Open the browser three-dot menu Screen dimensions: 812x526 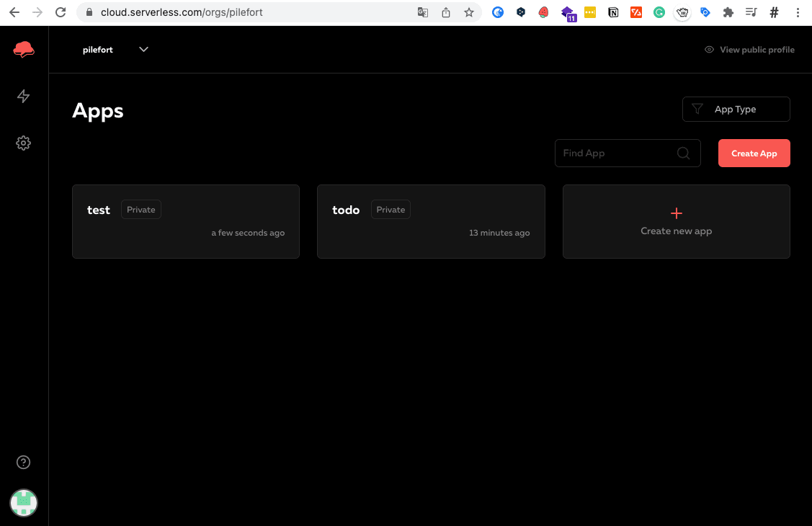pyautogui.click(x=797, y=12)
